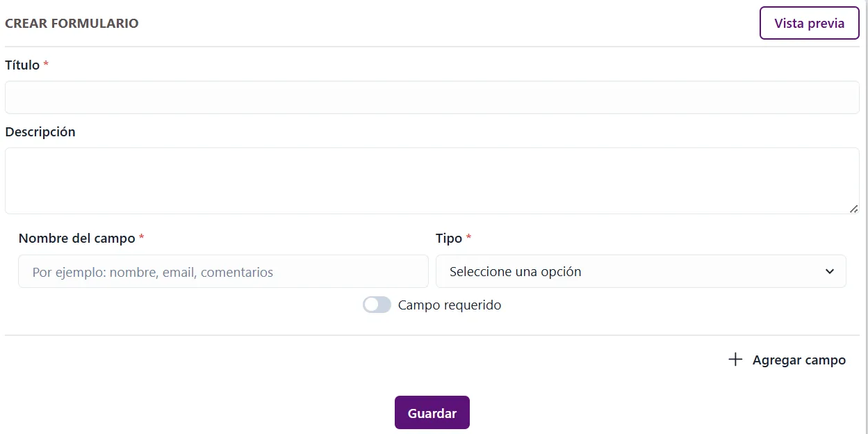Select "Seleccione una opción" combo box
Image resolution: width=868 pixels, height=434 pixels.
(641, 271)
